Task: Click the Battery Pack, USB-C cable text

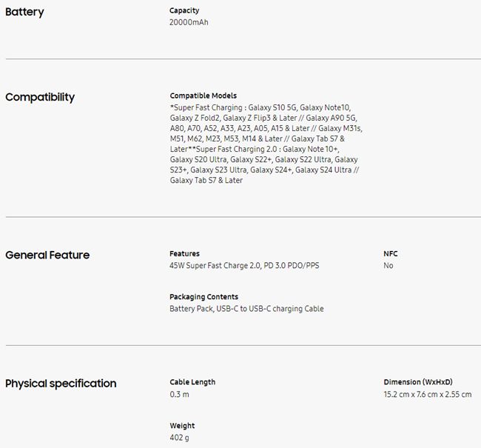Action: point(246,309)
